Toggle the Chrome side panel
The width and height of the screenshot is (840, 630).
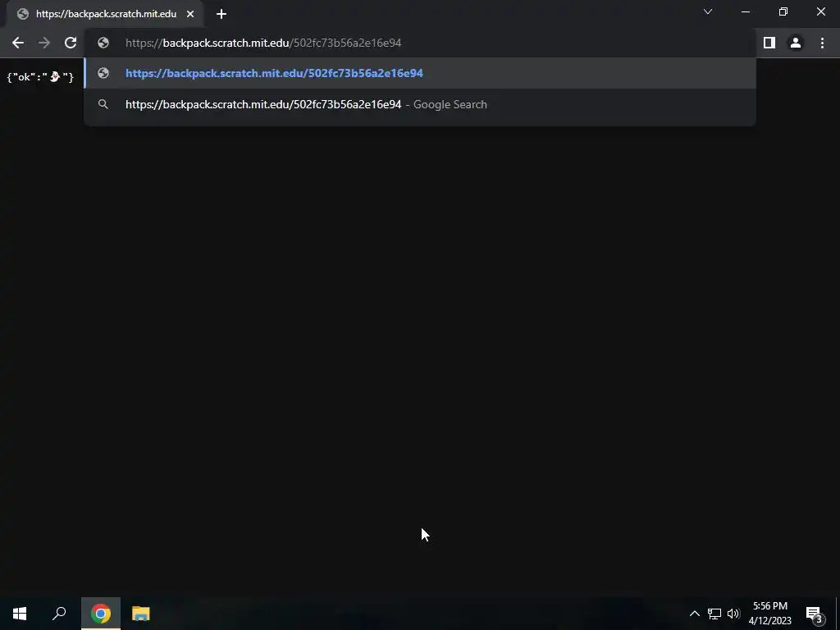coord(769,43)
